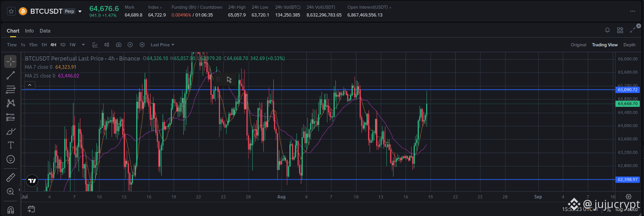Open Index price details link
This screenshot has height=216, width=644.
click(x=154, y=7)
